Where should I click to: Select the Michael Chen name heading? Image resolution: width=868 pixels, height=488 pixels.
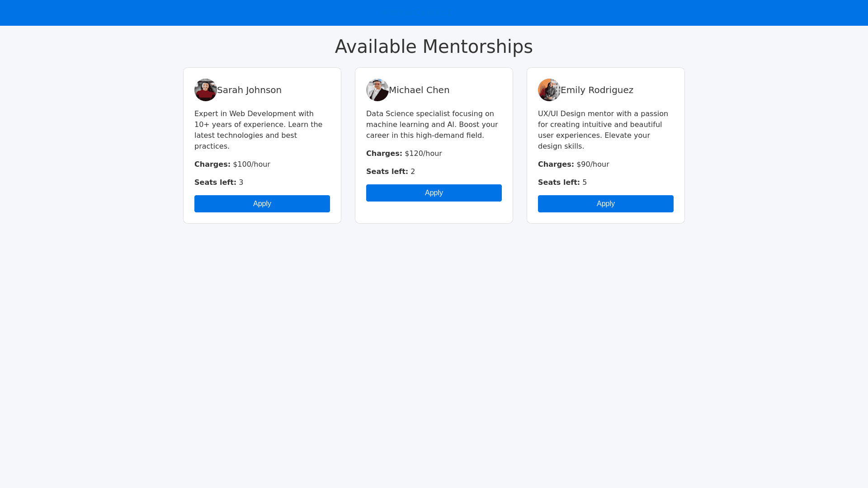coord(419,90)
